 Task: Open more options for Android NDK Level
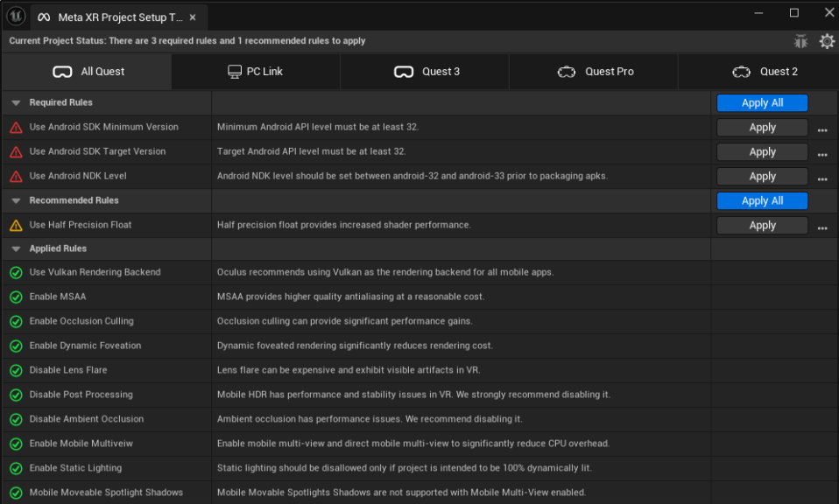click(822, 179)
